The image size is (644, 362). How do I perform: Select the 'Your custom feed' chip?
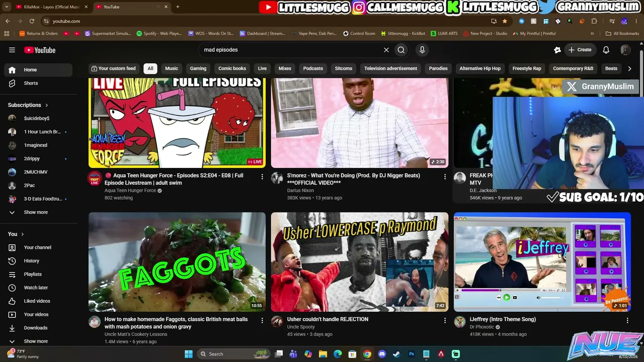pyautogui.click(x=113, y=68)
